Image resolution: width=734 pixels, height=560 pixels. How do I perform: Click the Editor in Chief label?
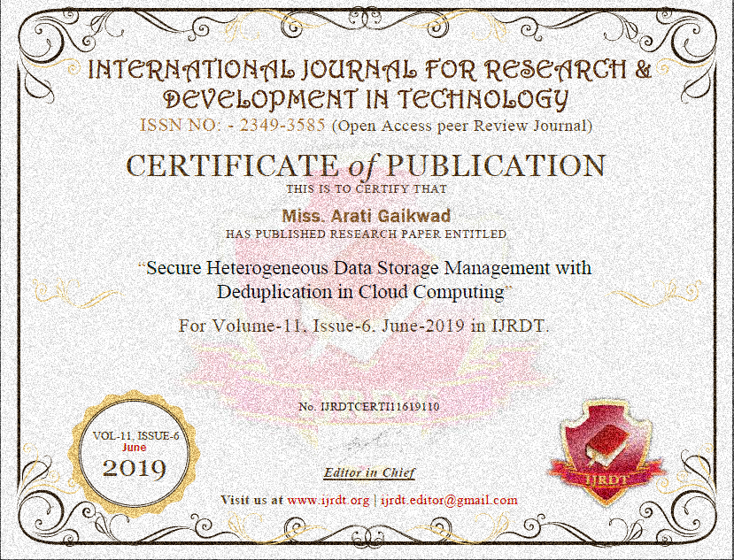tap(369, 472)
